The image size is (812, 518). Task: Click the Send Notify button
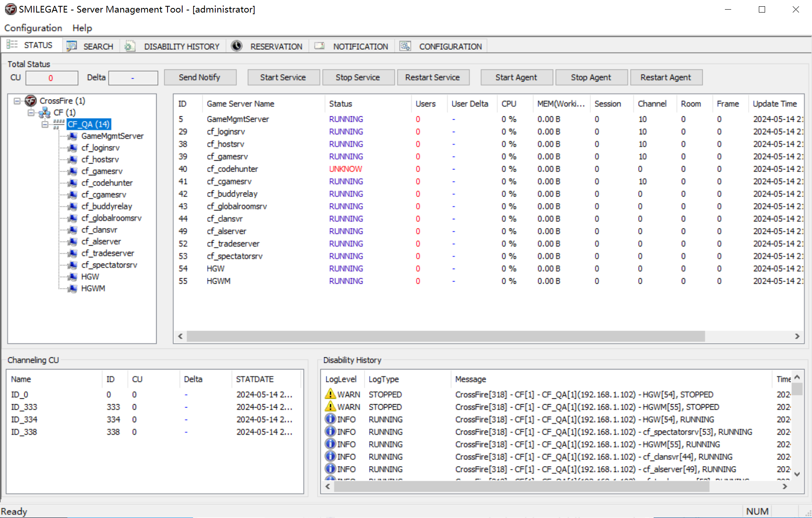(x=200, y=77)
